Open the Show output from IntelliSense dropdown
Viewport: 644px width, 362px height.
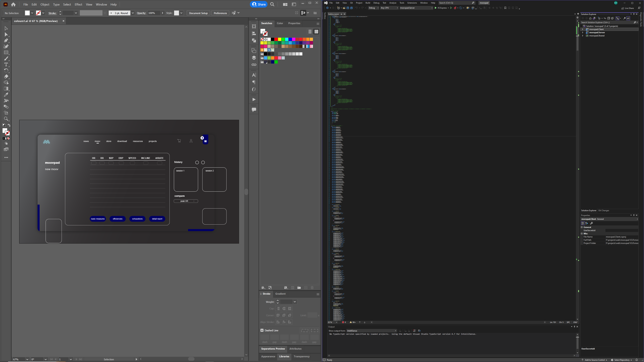tap(371, 331)
